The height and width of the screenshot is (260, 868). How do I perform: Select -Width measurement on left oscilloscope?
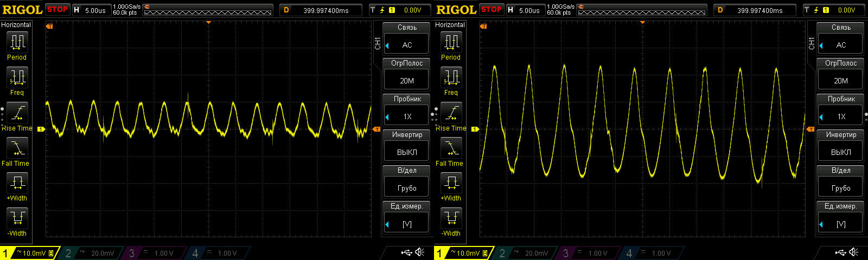pyautogui.click(x=17, y=218)
